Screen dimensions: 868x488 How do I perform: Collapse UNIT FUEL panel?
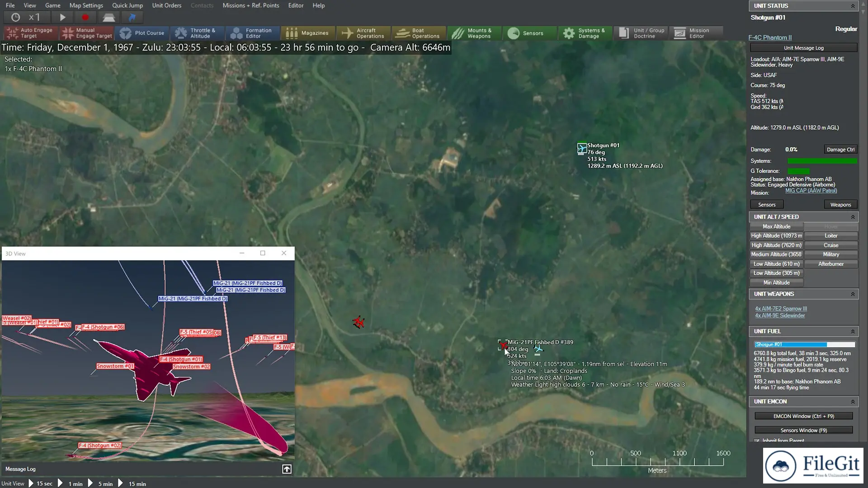[x=853, y=332]
